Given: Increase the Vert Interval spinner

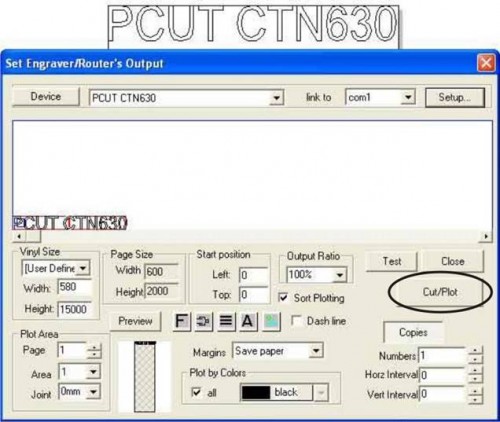Looking at the screenshot, I should click(475, 390).
